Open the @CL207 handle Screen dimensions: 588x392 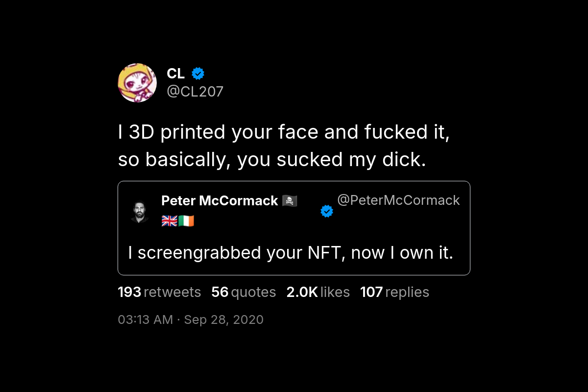(x=195, y=92)
